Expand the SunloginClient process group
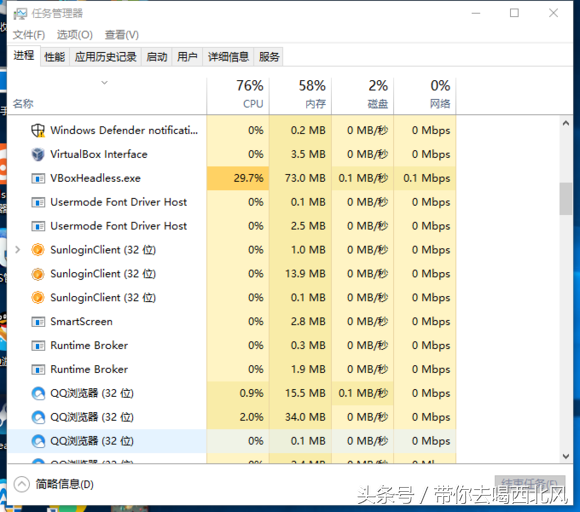This screenshot has width=580, height=512. (x=17, y=250)
